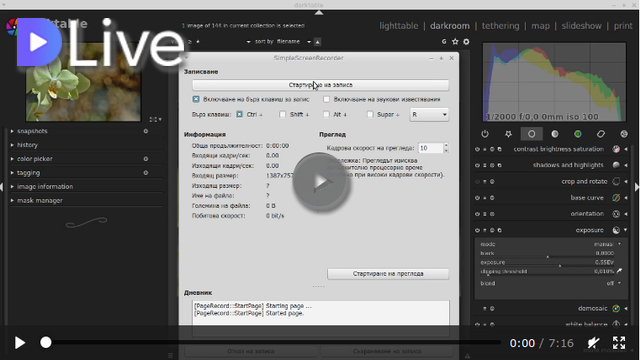
Task: Toggle the Super hotkey checkbox
Action: [x=370, y=114]
